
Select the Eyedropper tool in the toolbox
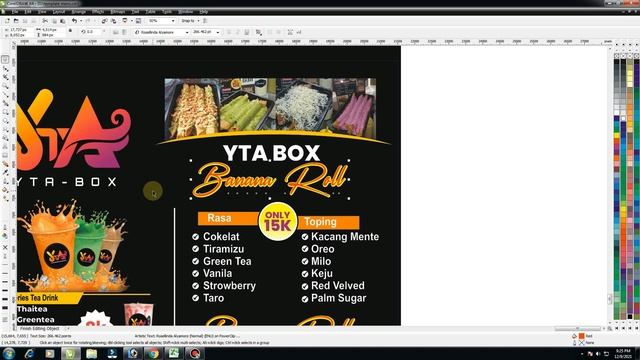[x=5, y=172]
